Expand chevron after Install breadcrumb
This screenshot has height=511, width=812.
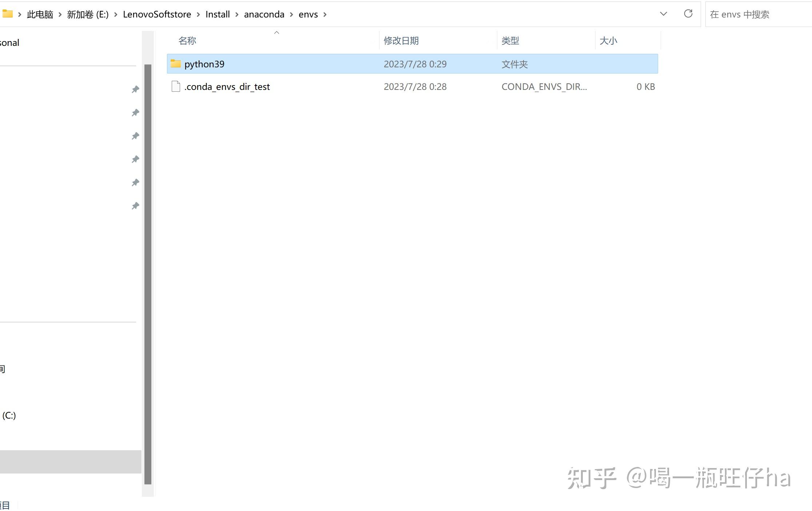click(237, 14)
